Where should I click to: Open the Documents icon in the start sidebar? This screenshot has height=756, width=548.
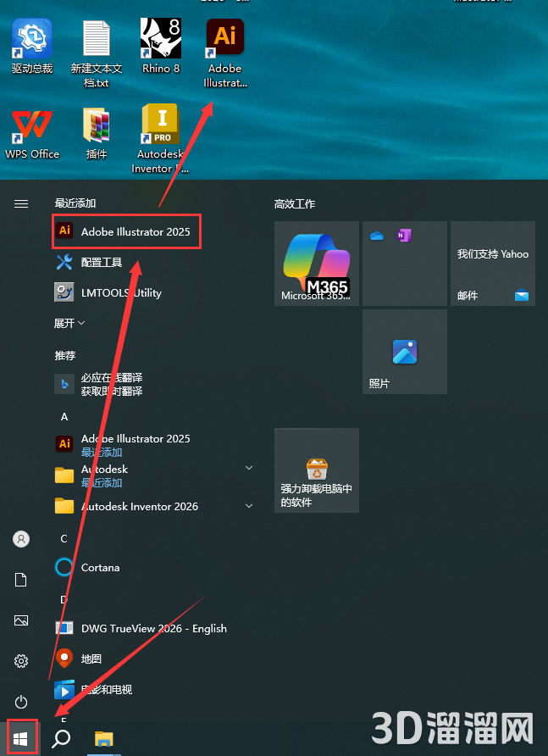tap(21, 580)
